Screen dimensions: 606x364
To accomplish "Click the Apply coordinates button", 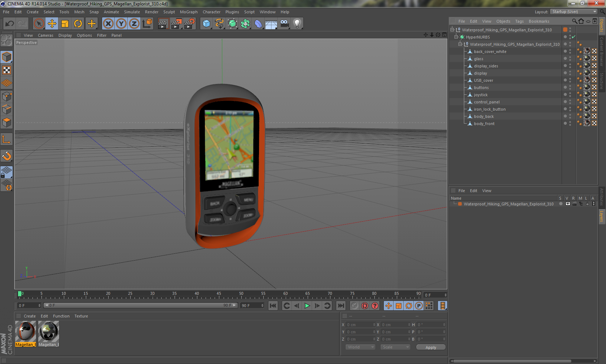I will (431, 347).
